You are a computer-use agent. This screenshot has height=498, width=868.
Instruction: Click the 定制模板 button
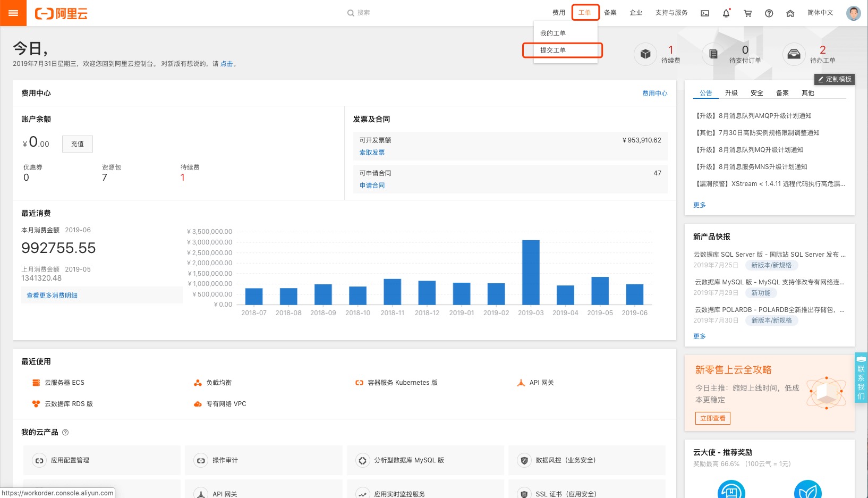(835, 79)
